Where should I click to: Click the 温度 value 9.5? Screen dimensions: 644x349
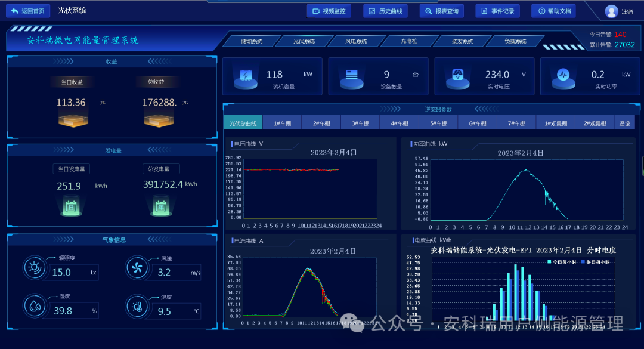click(x=165, y=311)
